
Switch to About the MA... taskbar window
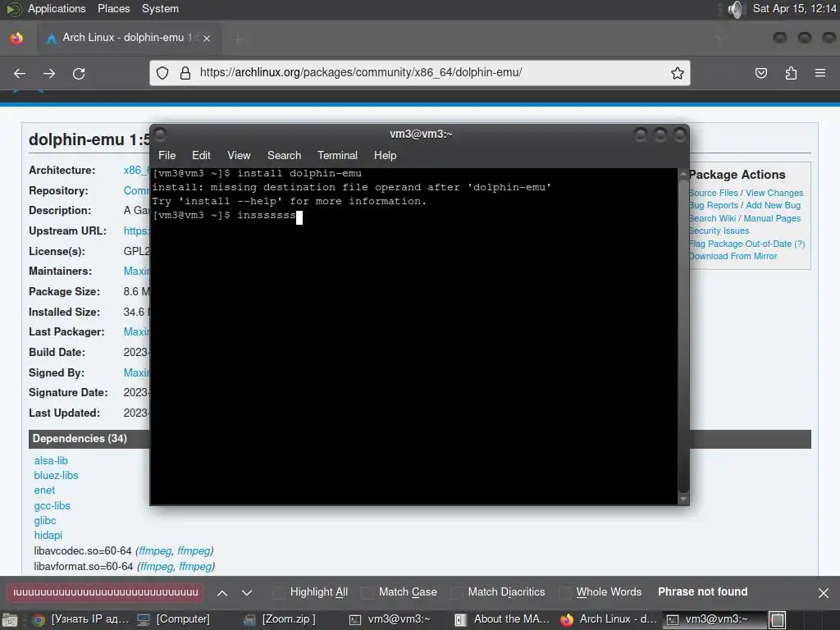coord(502,619)
